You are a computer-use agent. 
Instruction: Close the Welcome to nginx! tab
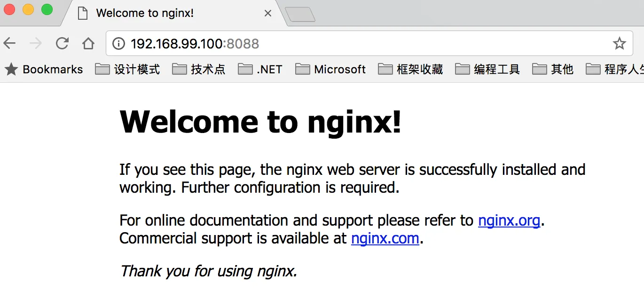[x=268, y=13]
